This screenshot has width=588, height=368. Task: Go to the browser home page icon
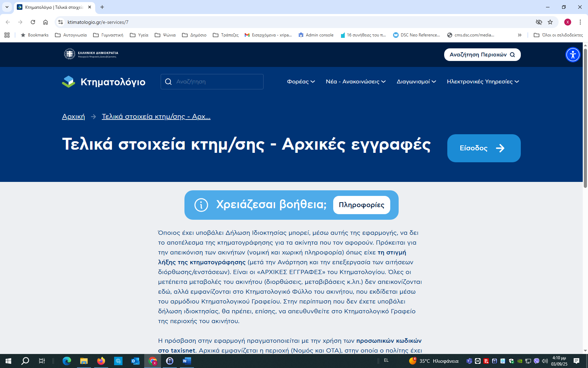[45, 22]
